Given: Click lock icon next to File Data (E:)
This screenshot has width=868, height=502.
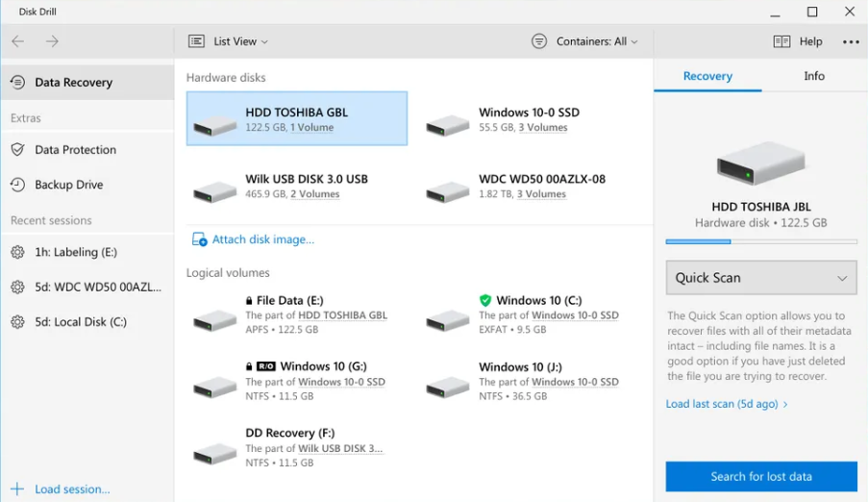Looking at the screenshot, I should click(249, 300).
